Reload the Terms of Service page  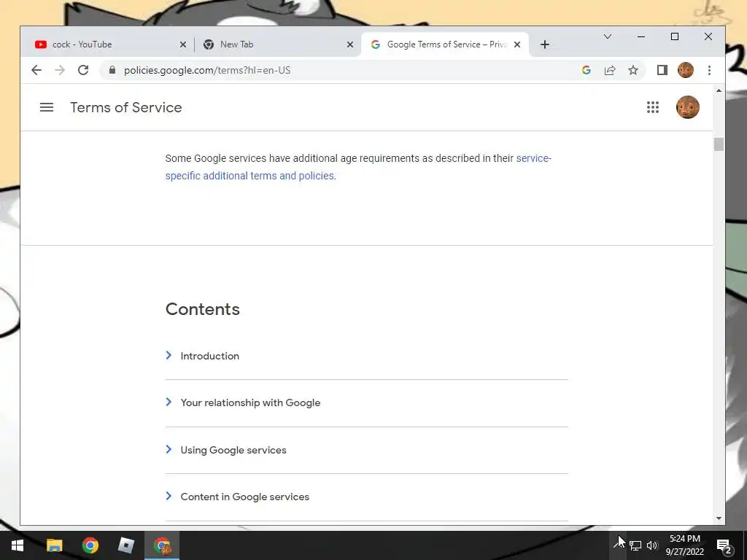(x=83, y=71)
